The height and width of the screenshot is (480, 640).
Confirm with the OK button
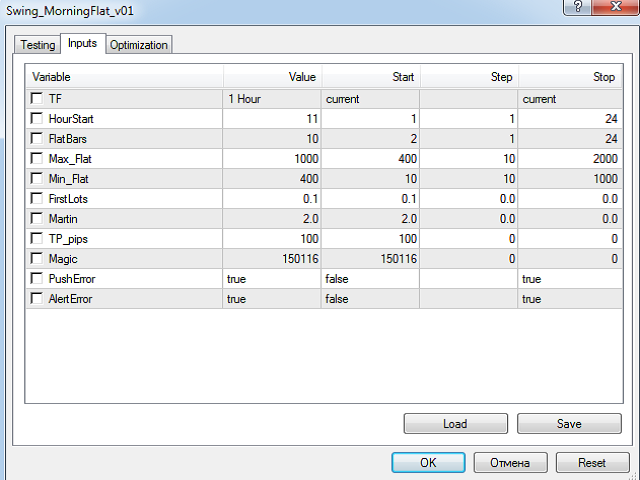tap(428, 463)
